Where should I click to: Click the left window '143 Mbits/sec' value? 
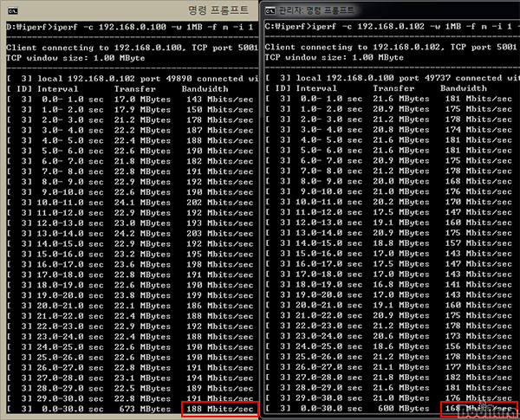(x=220, y=100)
